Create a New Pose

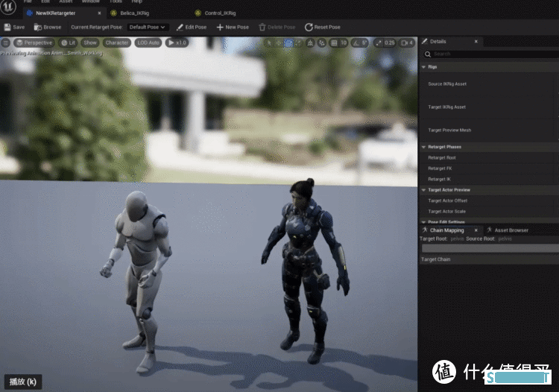233,27
